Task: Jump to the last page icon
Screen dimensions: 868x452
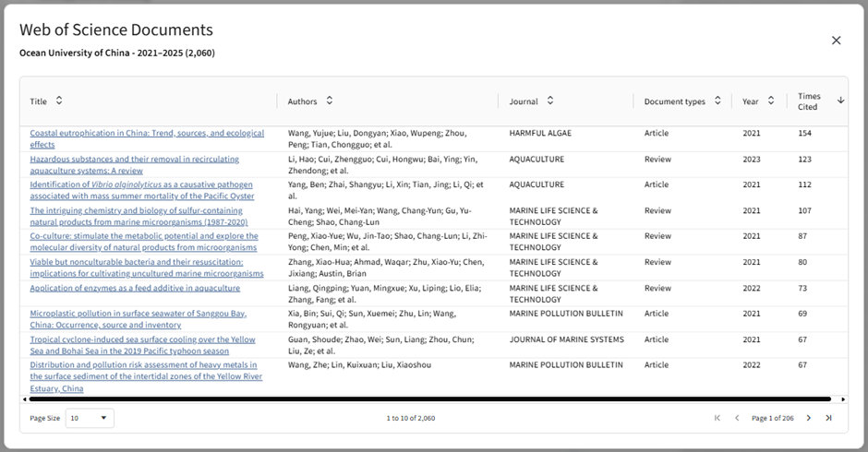Action: (828, 418)
